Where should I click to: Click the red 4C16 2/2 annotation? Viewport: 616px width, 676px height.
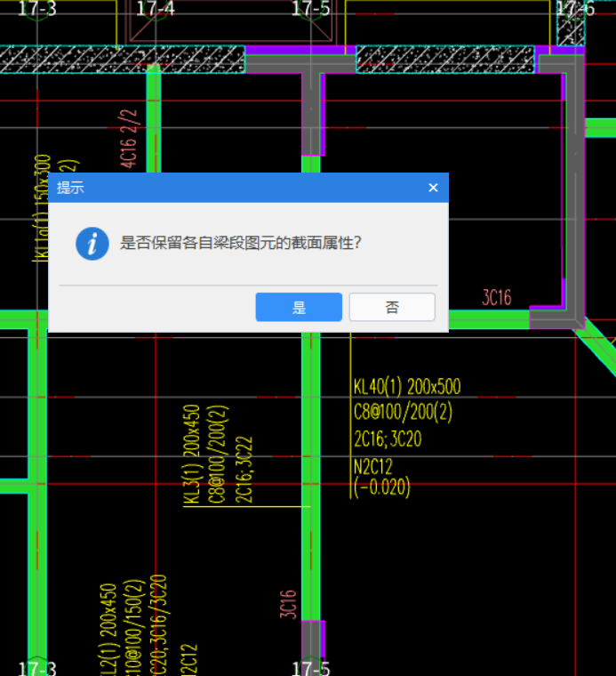coord(129,140)
